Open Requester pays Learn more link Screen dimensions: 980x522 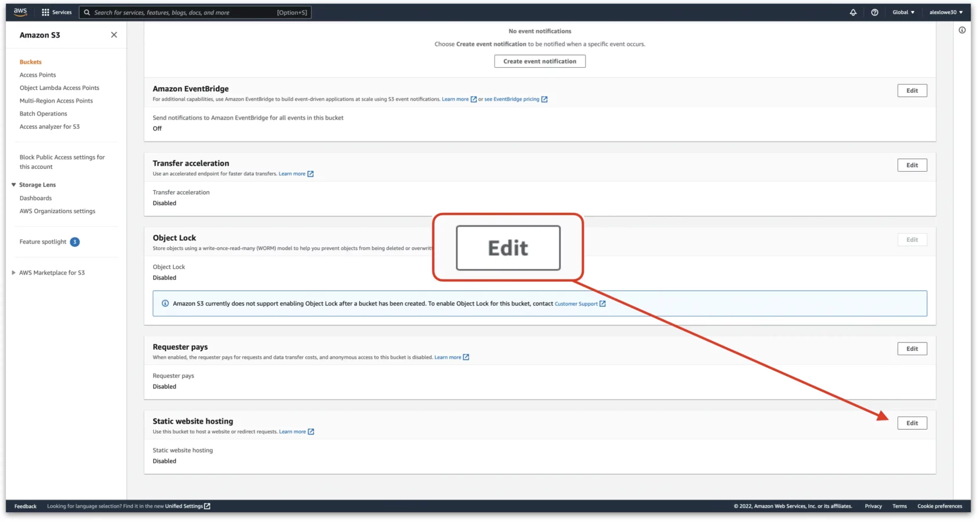[x=448, y=357]
